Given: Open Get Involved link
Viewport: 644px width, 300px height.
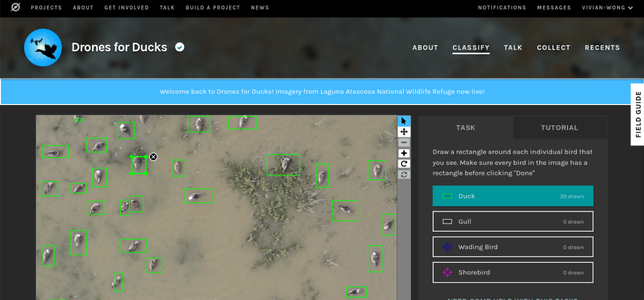Looking at the screenshot, I should (x=126, y=8).
